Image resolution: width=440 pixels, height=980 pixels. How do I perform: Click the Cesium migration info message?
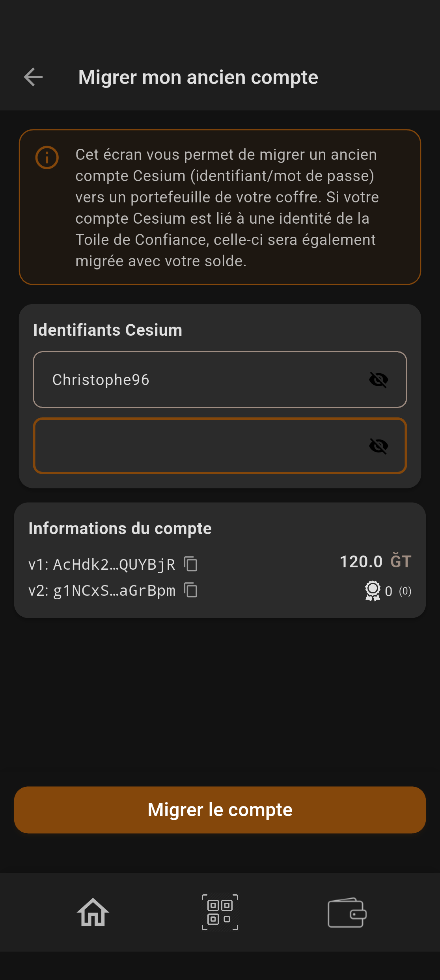(x=227, y=208)
